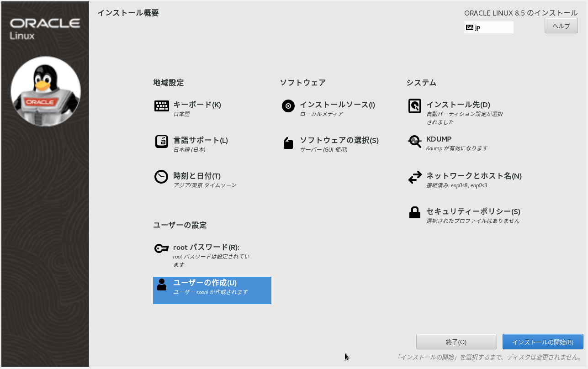588x369 pixels.
Task: Click the keyboard icon under 地域設定
Action: tap(161, 106)
